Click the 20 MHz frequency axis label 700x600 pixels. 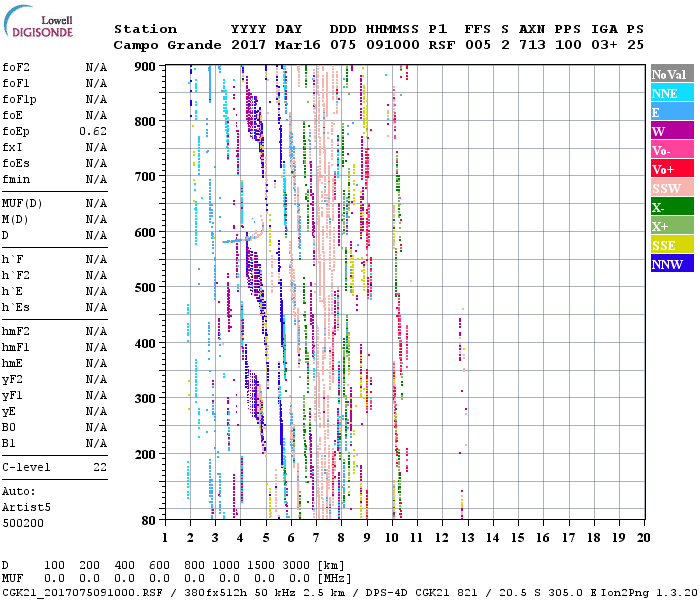click(643, 538)
